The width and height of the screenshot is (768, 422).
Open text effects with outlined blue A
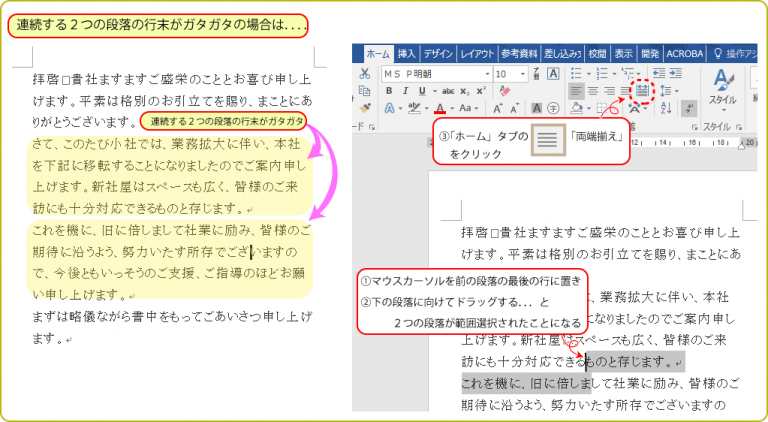tap(390, 108)
